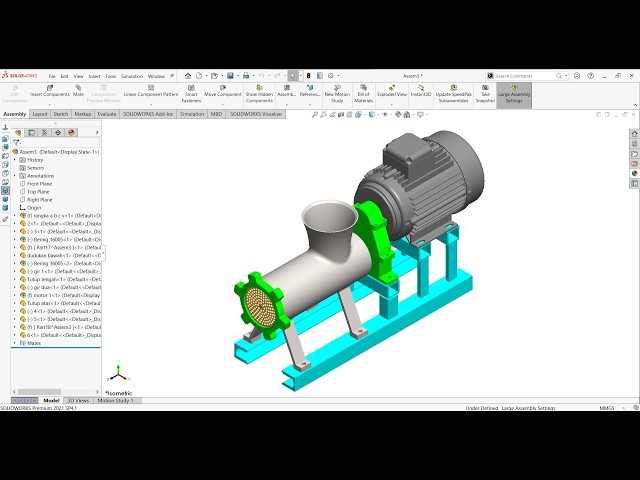Open Linear Component Pattern tool
Image resolution: width=640 pixels, height=480 pixels.
(x=151, y=91)
